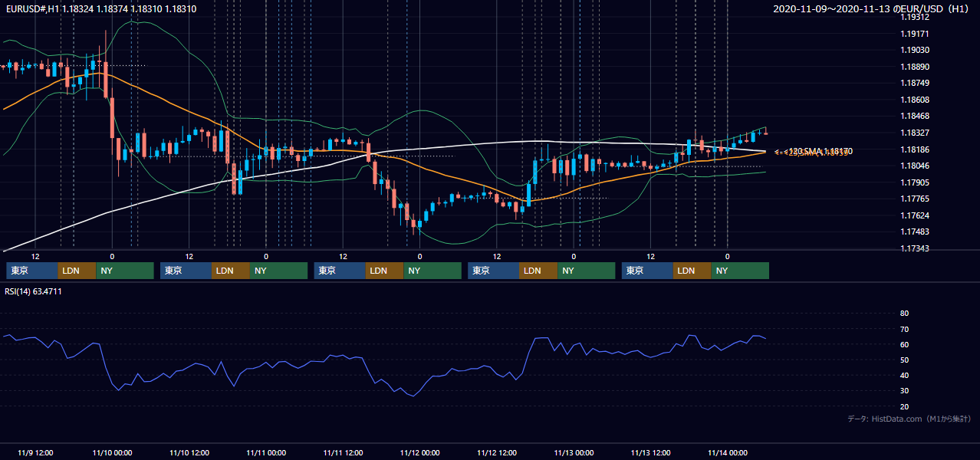The image size is (980, 460).
Task: Click the NY session block for 11/9
Action: 125,271
